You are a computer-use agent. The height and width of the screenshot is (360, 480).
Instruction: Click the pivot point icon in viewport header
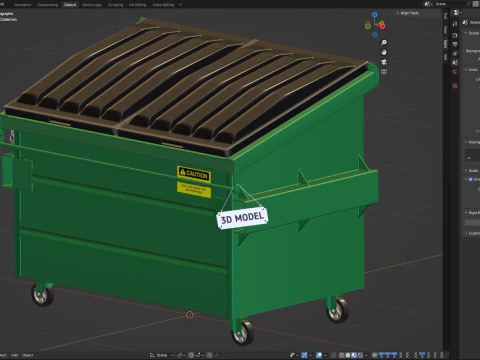[180, 355]
